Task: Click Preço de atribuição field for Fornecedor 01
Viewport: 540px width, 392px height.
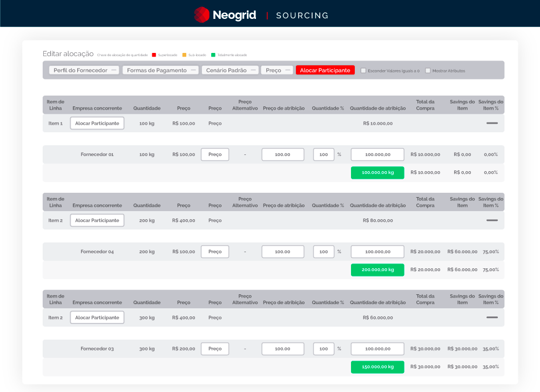Action: (x=282, y=154)
